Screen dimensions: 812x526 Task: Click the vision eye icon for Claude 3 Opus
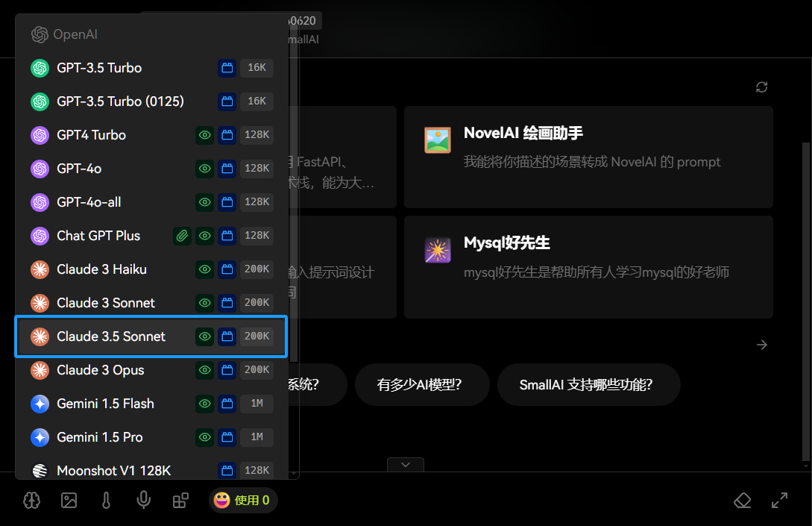(204, 370)
